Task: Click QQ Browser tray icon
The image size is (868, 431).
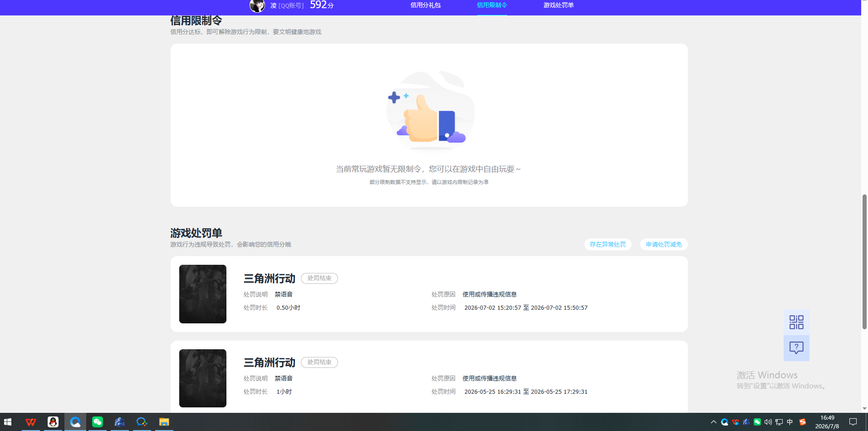Action: pyautogui.click(x=725, y=422)
